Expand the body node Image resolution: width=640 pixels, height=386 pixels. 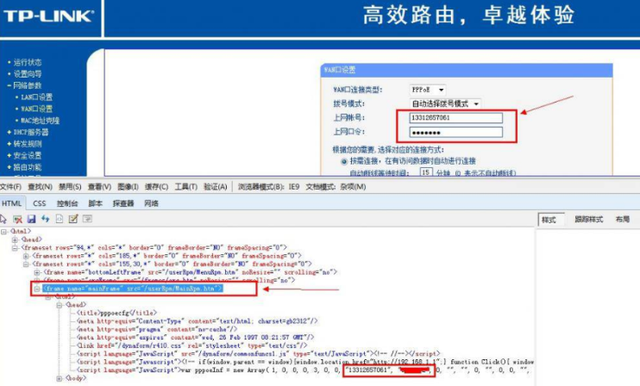tap(59, 378)
